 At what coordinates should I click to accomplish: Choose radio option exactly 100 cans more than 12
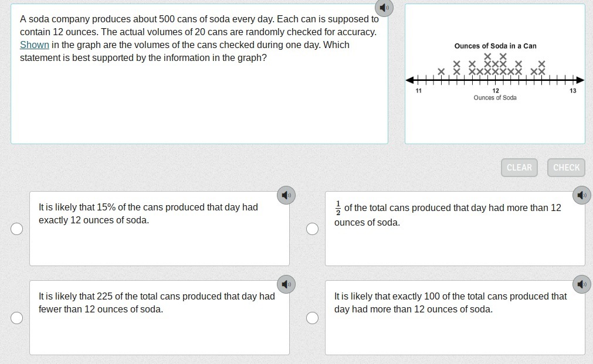[312, 318]
